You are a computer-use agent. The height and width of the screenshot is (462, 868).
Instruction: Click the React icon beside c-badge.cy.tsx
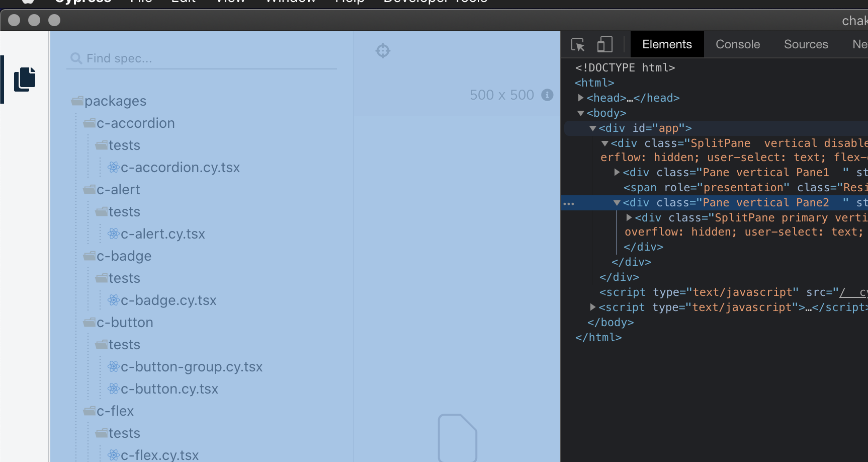coord(114,300)
